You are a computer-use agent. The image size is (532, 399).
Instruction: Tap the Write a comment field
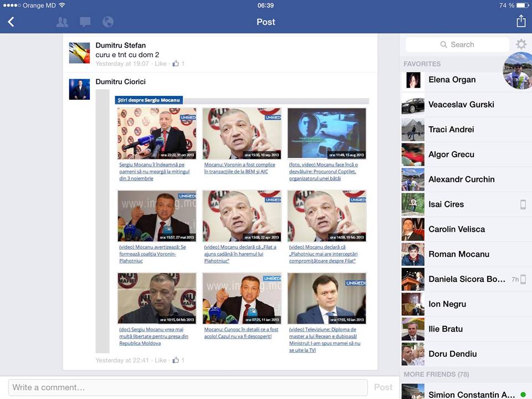(187, 387)
